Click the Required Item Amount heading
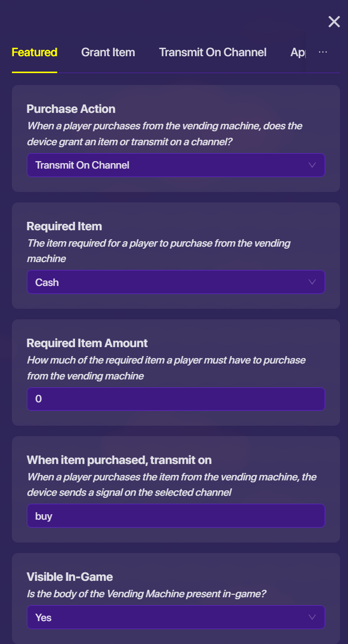Image resolution: width=348 pixels, height=644 pixels. coord(87,343)
